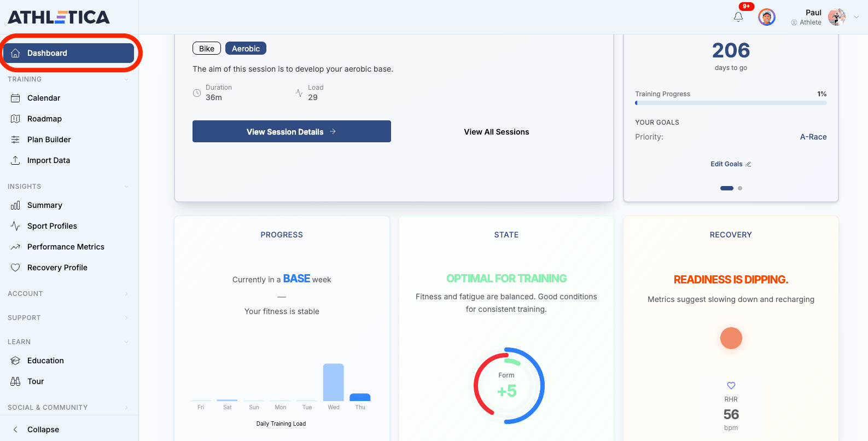This screenshot has width=868, height=441.
Task: Click the Training Progress bar
Action: (x=731, y=103)
